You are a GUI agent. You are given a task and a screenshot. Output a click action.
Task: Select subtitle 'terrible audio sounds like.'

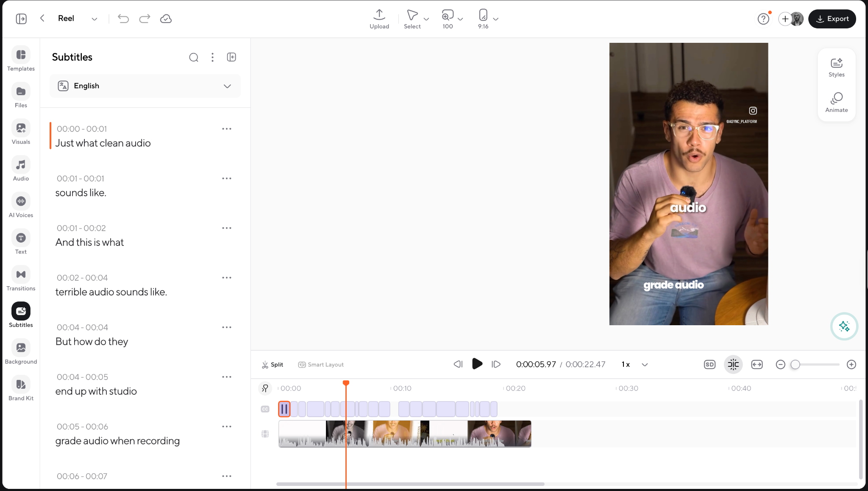[x=111, y=292]
